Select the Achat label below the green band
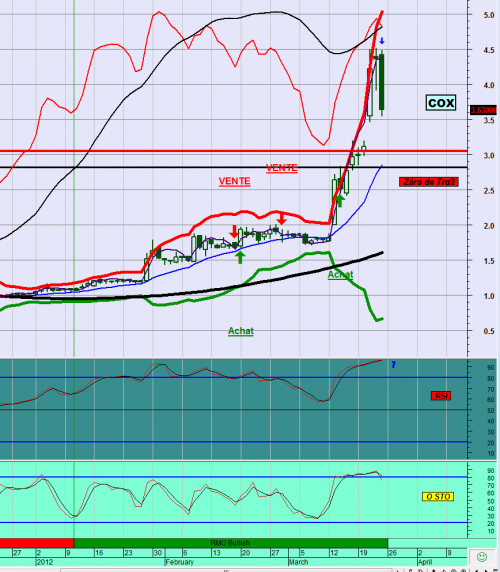The width and height of the screenshot is (500, 572). pos(241,331)
